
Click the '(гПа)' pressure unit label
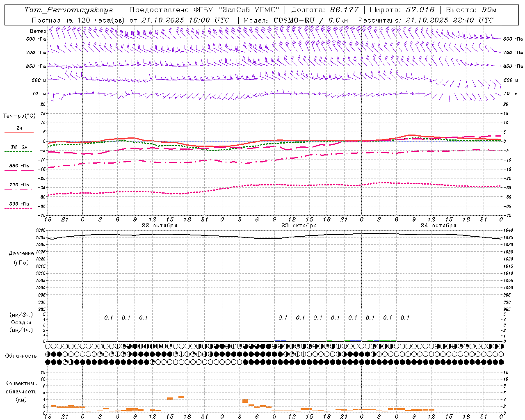coord(21,263)
